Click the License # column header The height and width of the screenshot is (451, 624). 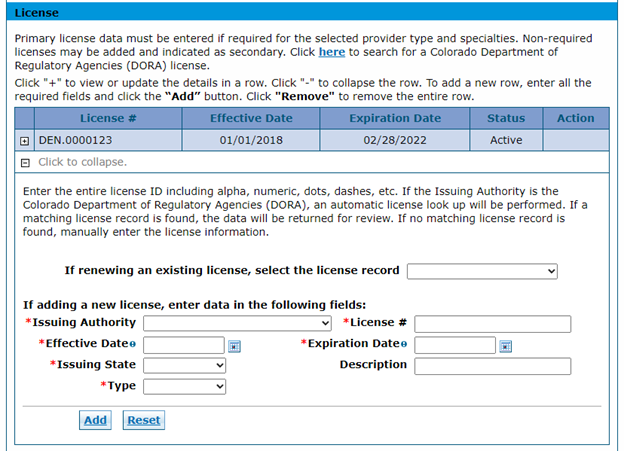click(108, 118)
